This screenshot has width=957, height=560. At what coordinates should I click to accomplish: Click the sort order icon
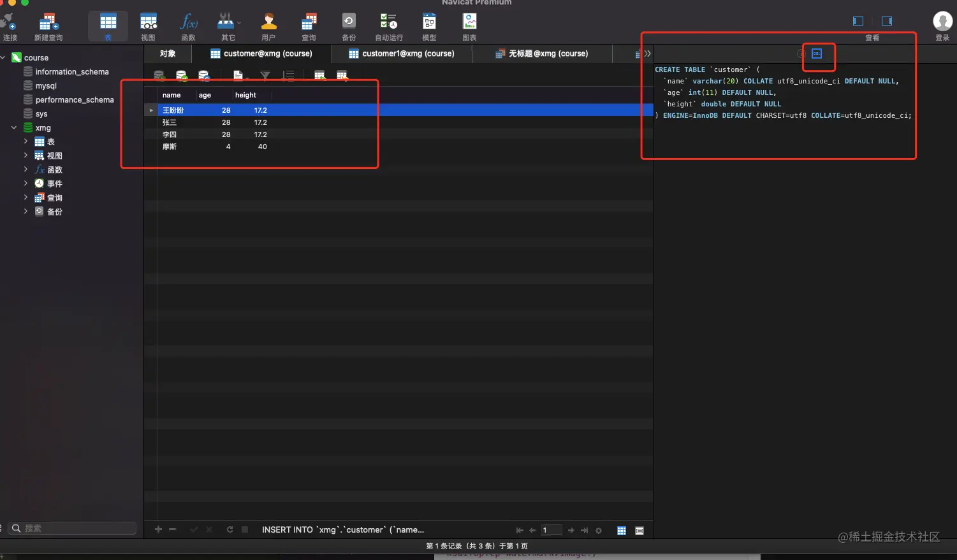click(x=288, y=76)
